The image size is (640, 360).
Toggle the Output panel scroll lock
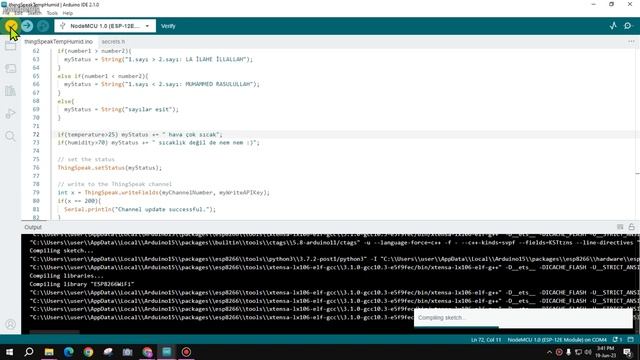(x=631, y=227)
